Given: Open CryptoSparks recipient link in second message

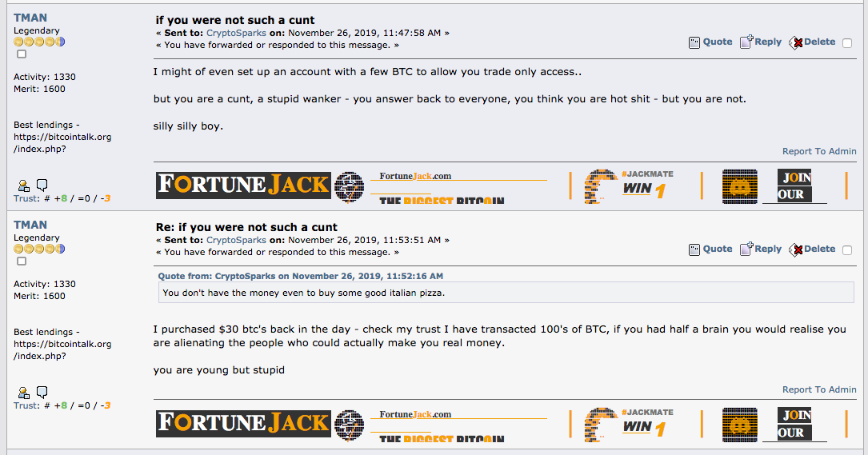Looking at the screenshot, I should click(x=236, y=240).
